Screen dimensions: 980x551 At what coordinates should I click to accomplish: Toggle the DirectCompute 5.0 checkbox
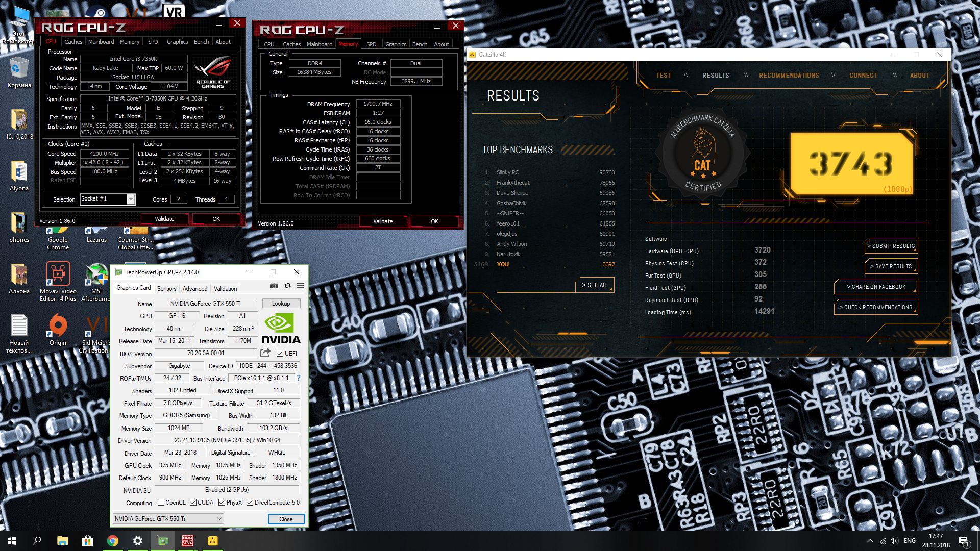coord(250,503)
